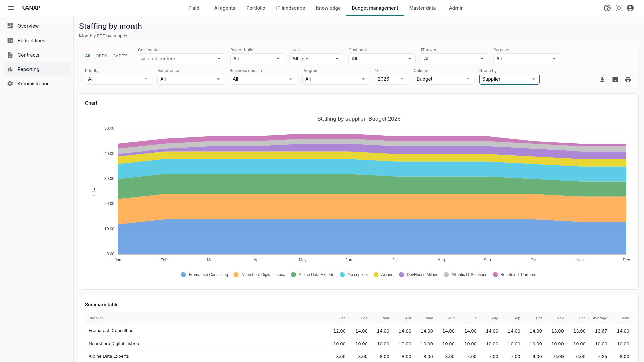Screen dimensions: 644x362
Task: Click the Administration gear icon
Action: [x=10, y=84]
